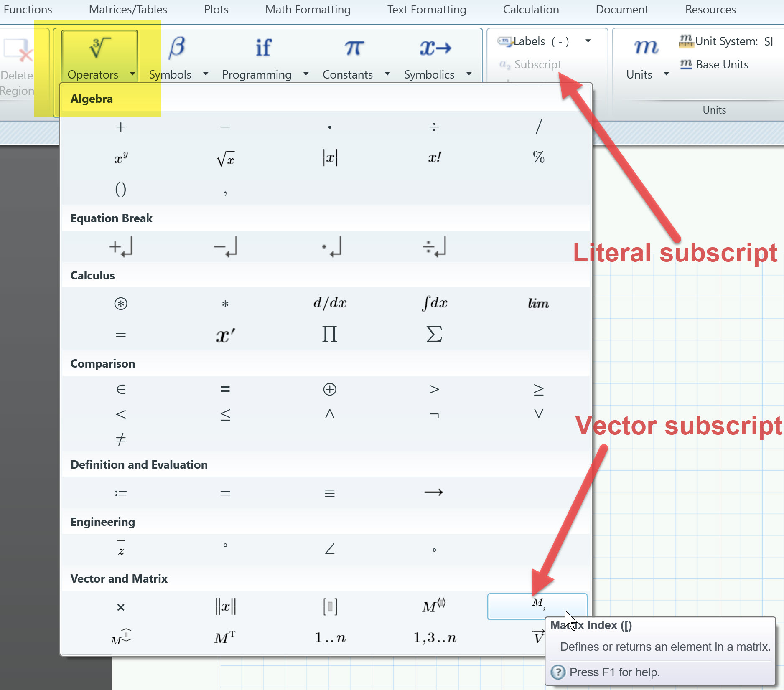Insert the subtraction operator
The image size is (784, 690).
pos(225,127)
